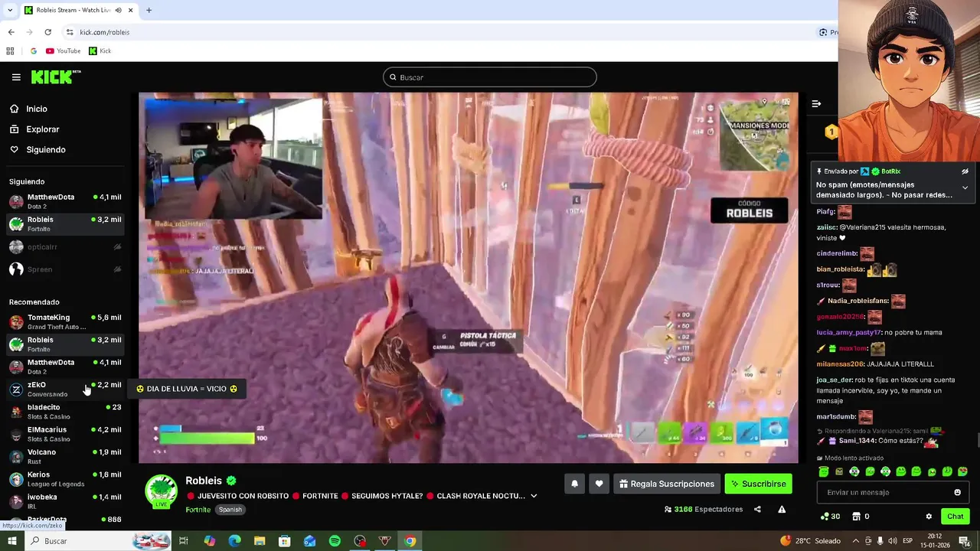
Task: Open Volcano Rust channel
Action: (65, 456)
